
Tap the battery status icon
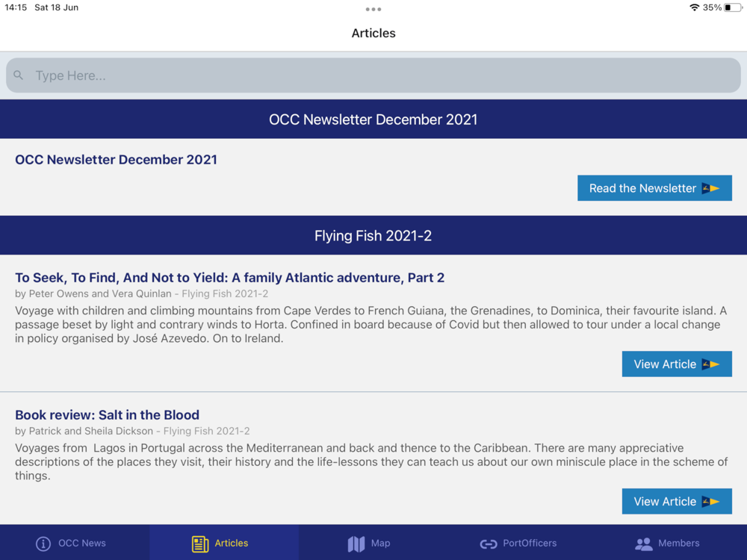pos(734,7)
